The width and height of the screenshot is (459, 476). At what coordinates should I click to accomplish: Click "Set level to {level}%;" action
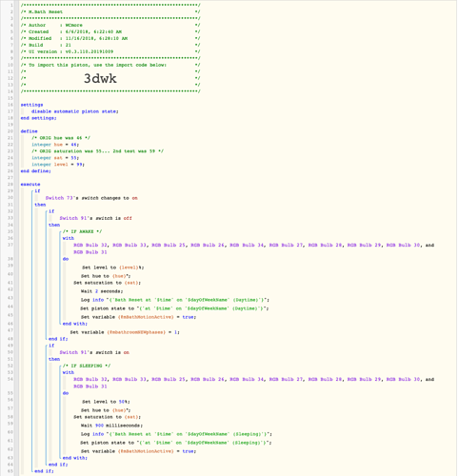coord(113,268)
